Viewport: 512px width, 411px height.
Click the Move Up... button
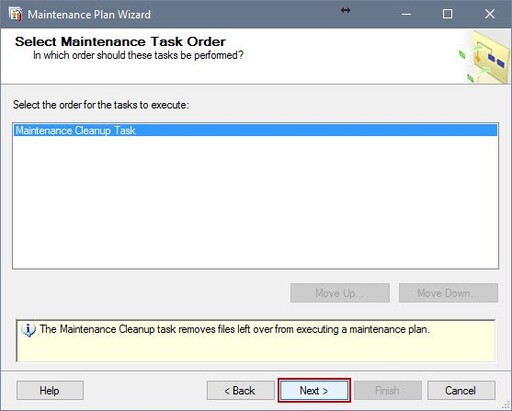click(340, 293)
